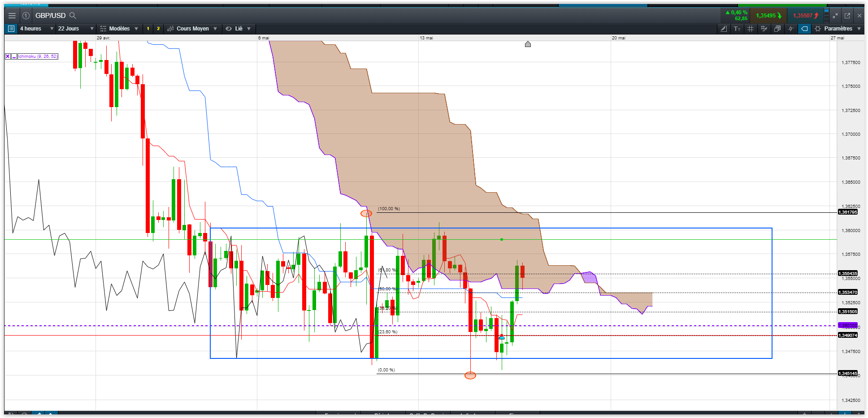
Task: Click the (0,00 %) Fibonacci label
Action: point(386,370)
